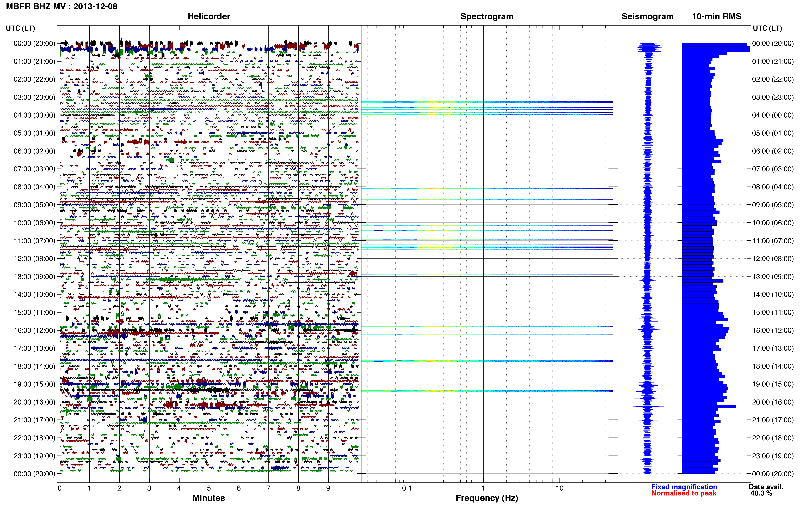Click '01:00 (21:00)' on the helicorder time axis
812x508 pixels.
click(x=34, y=62)
